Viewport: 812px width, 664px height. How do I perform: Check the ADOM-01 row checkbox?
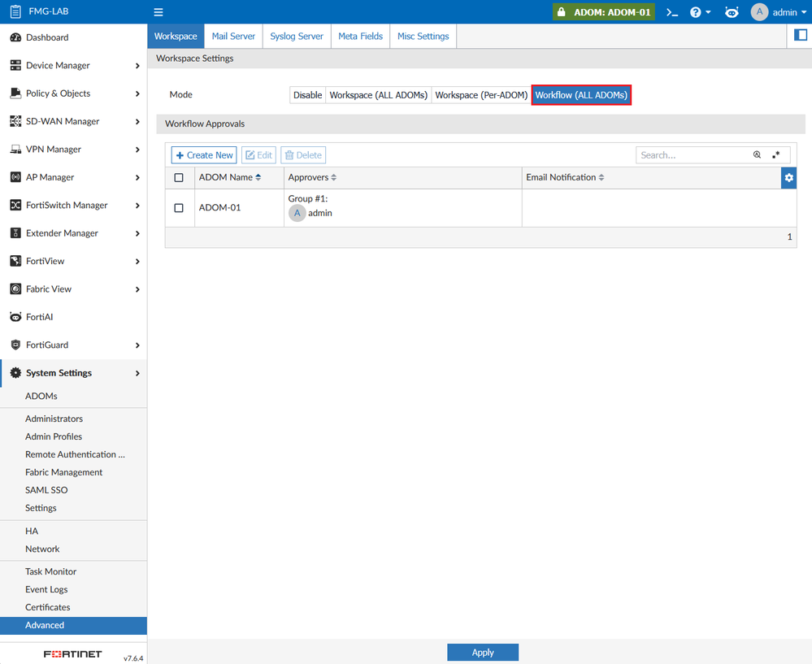pos(179,208)
